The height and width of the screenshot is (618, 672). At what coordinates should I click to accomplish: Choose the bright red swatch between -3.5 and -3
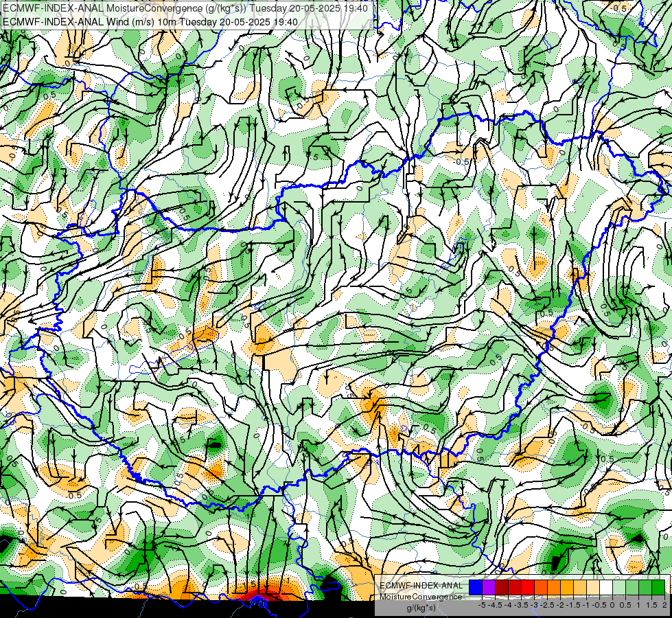(x=528, y=587)
